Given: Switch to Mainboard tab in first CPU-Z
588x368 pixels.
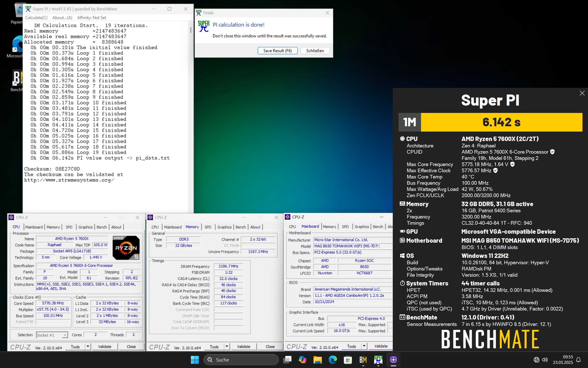Looking at the screenshot, I should (34, 227).
